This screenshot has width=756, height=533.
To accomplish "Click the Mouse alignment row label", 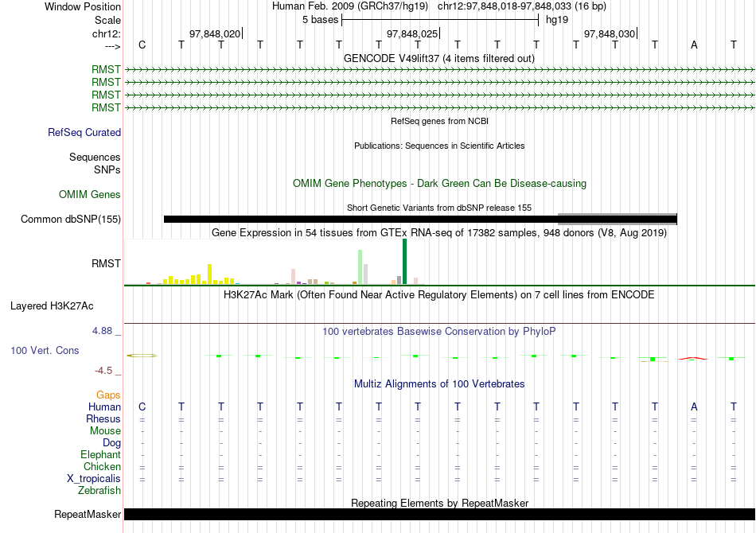I will coord(106,431).
